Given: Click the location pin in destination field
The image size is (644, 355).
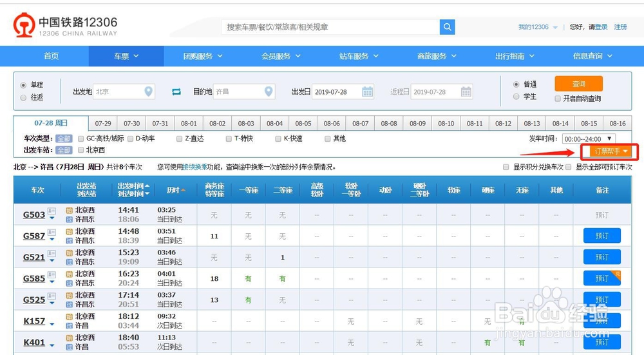Looking at the screenshot, I should pyautogui.click(x=269, y=91).
